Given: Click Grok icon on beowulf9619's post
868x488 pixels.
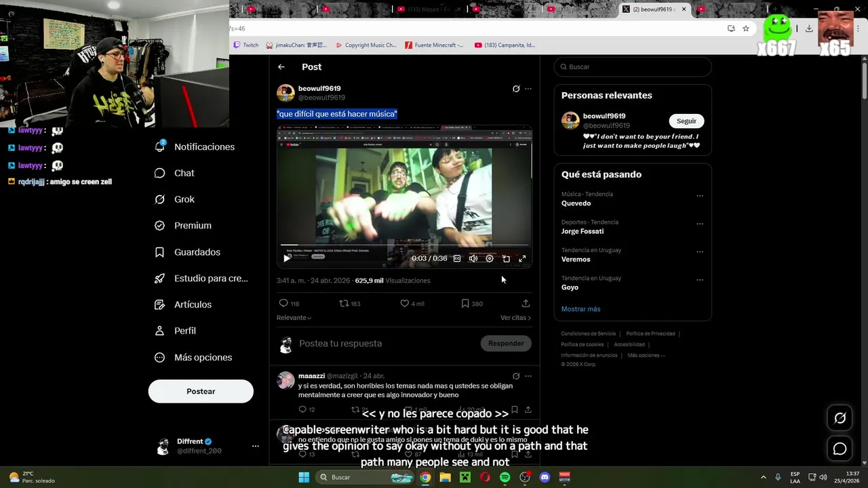Looking at the screenshot, I should pos(516,89).
